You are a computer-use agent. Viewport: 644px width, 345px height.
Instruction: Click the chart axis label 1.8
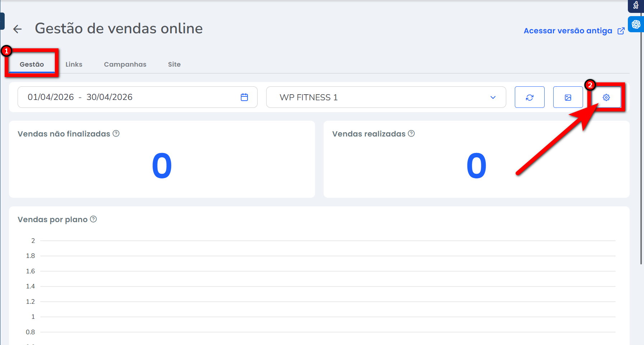click(30, 256)
